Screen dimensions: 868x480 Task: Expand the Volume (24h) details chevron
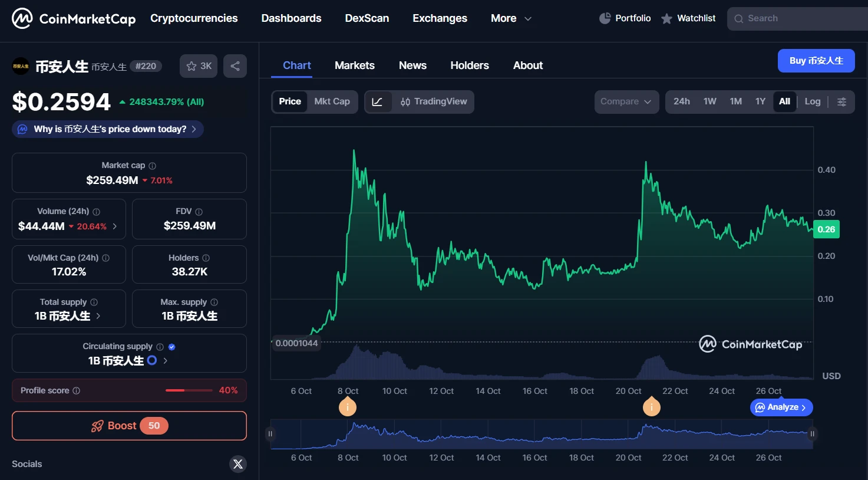pos(115,226)
